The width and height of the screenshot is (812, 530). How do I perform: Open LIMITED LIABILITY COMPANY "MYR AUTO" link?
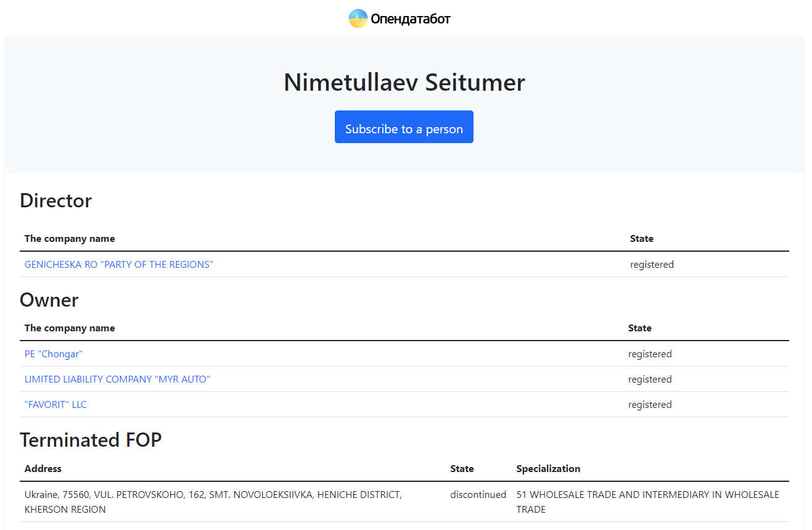tap(117, 379)
